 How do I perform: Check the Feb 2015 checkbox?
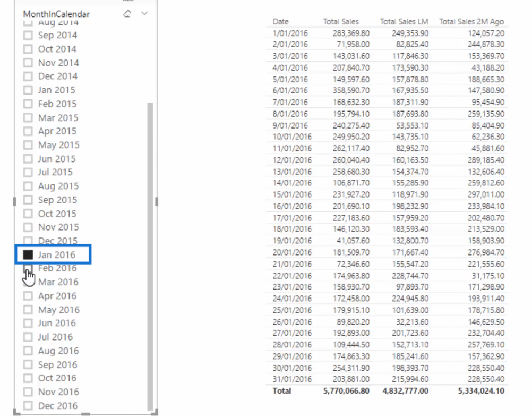tap(28, 104)
